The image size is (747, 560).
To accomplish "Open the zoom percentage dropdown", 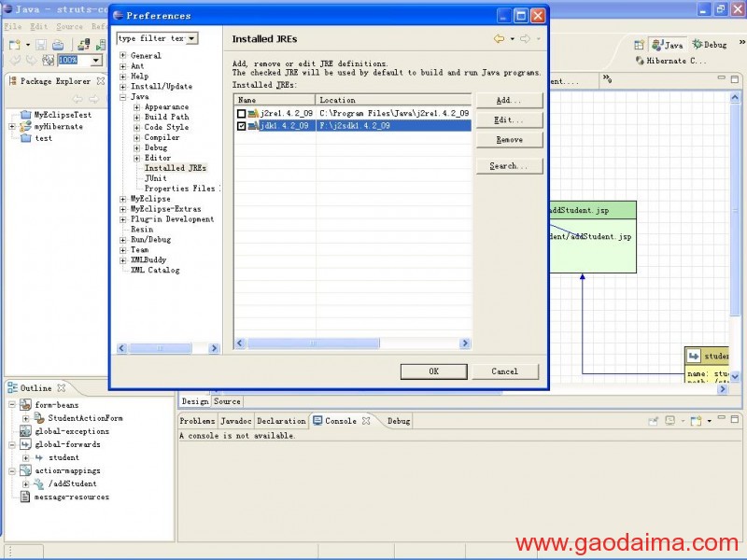I will (x=96, y=60).
